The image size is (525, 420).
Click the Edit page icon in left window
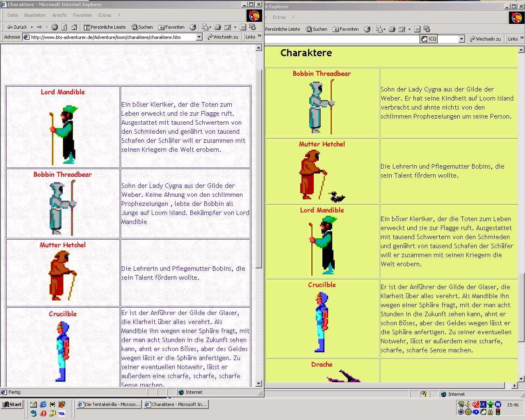pos(228,27)
